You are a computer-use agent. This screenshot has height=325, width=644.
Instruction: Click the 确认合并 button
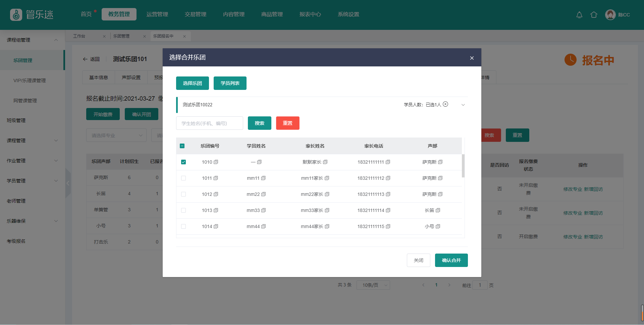click(x=451, y=260)
